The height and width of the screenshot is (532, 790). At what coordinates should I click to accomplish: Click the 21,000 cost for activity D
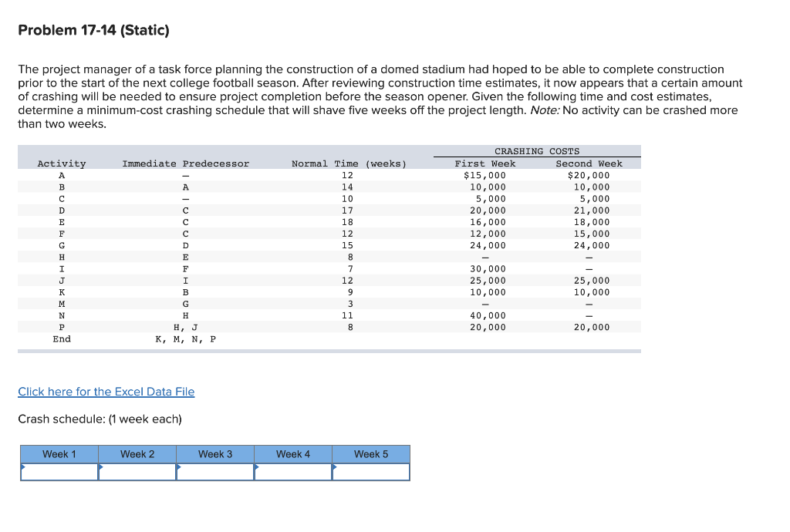tap(592, 210)
